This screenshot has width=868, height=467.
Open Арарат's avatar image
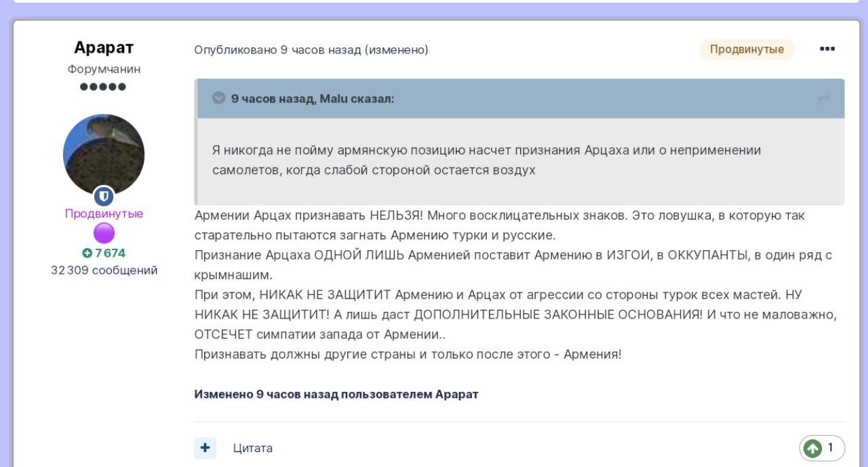click(x=104, y=154)
